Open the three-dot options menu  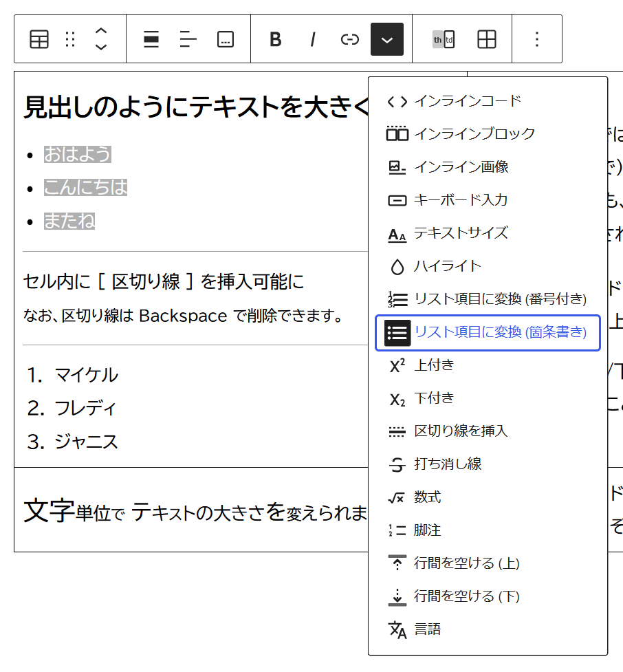click(x=537, y=39)
